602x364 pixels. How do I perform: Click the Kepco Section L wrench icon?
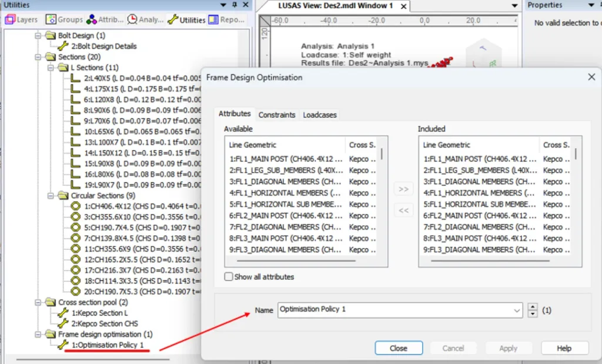pos(63,313)
